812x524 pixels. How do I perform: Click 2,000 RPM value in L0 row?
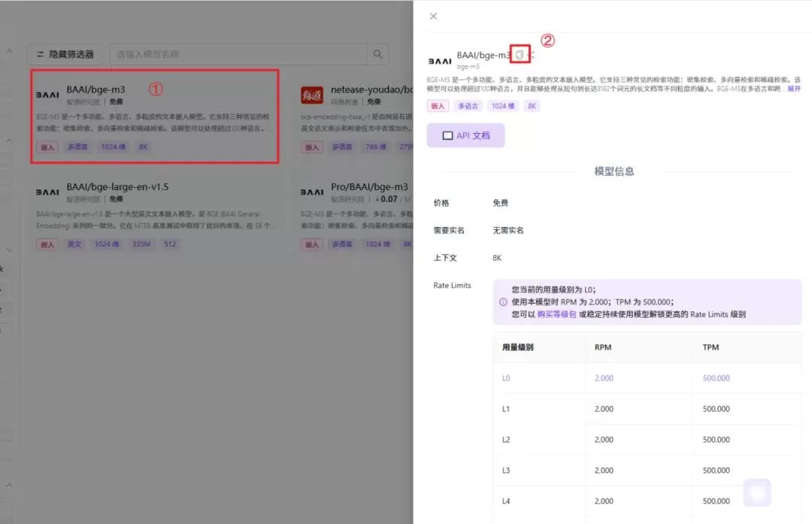pos(604,378)
